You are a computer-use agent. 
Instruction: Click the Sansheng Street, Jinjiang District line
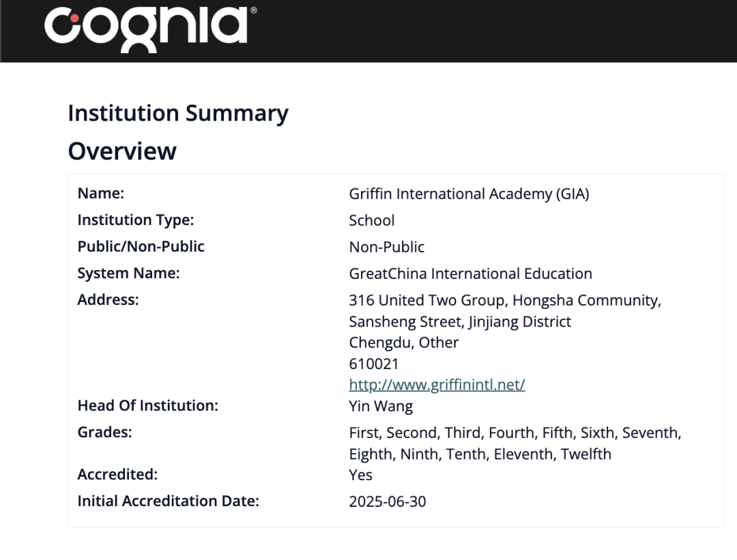(x=460, y=321)
